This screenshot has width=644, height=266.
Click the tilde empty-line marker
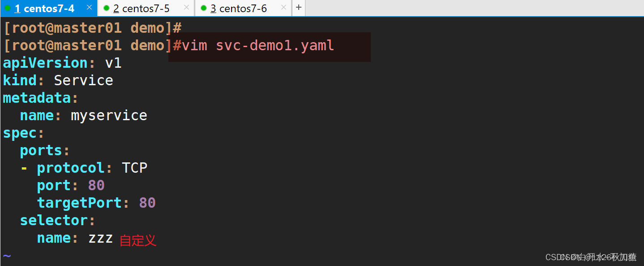(7, 256)
